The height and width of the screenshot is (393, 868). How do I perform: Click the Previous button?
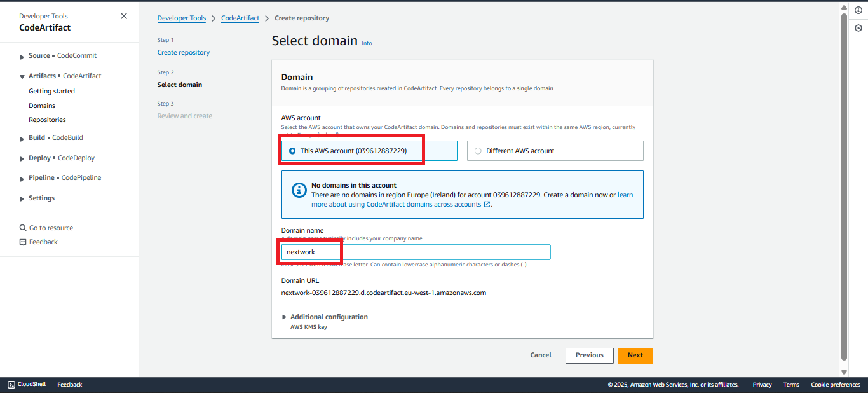tap(590, 355)
